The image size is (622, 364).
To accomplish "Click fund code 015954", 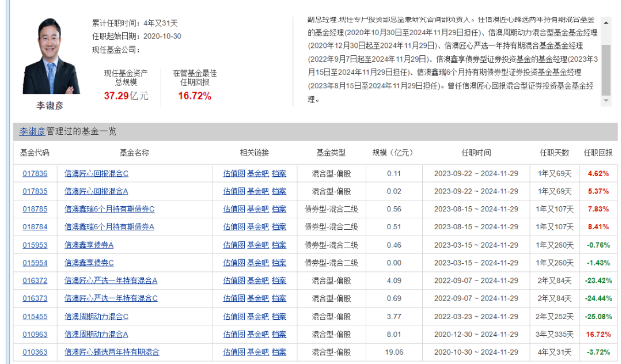I will point(35,263).
